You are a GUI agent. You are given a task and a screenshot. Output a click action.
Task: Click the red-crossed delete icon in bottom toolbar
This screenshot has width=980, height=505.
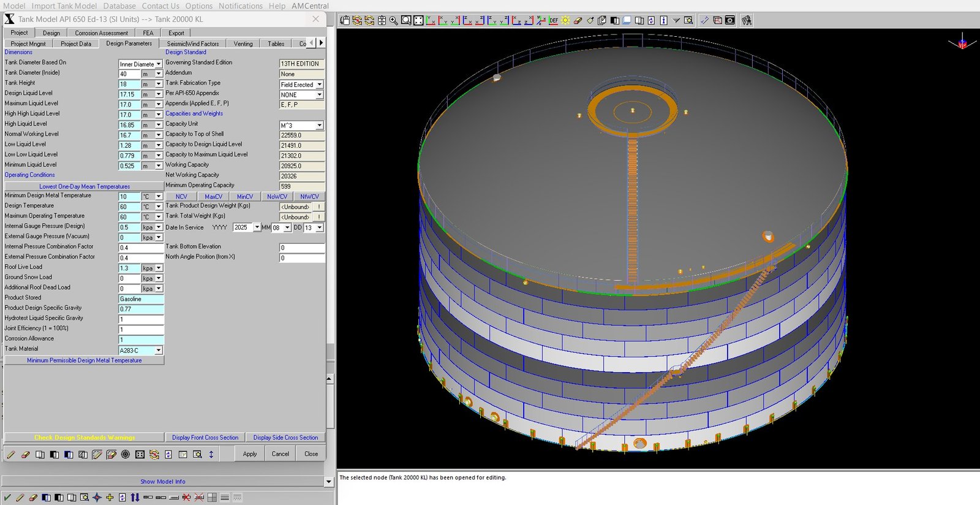pyautogui.click(x=186, y=498)
